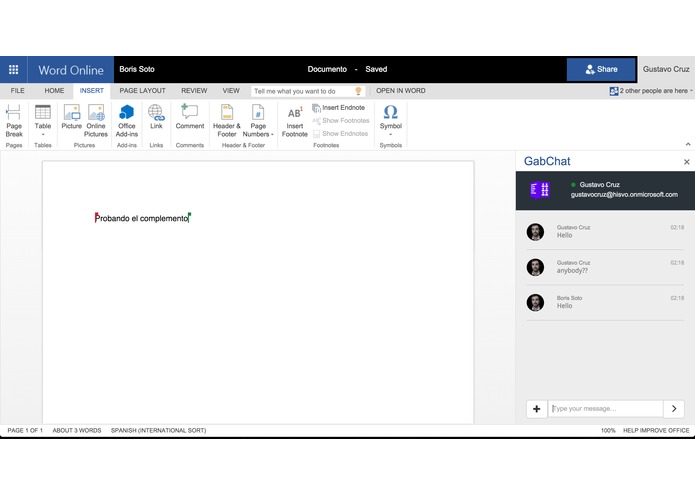Viewport: 695px width, 494px height.
Task: Click Boris Soto name in header
Action: [137, 70]
